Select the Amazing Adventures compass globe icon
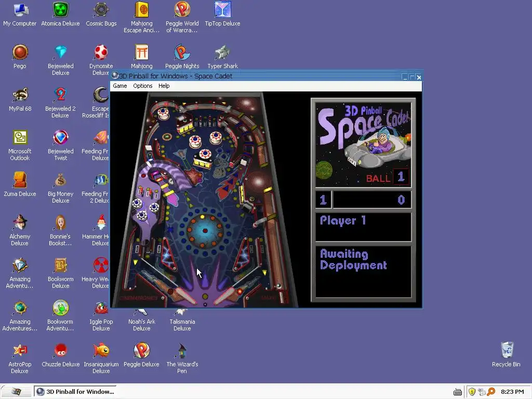The height and width of the screenshot is (399, 532). [x=20, y=316]
